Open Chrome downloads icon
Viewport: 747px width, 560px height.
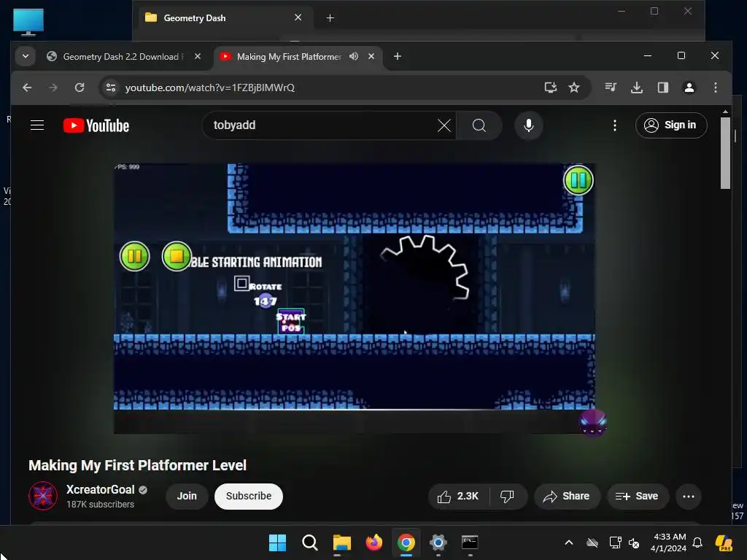636,87
